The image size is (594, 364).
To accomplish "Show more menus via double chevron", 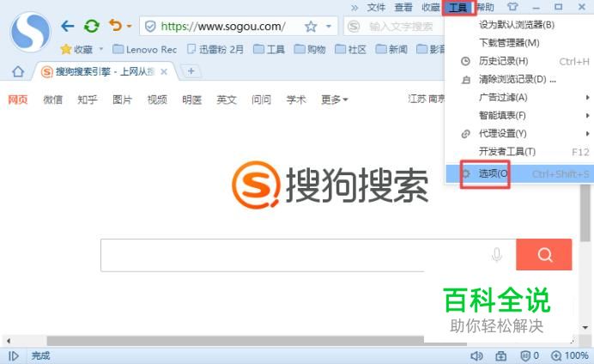I will pyautogui.click(x=355, y=7).
